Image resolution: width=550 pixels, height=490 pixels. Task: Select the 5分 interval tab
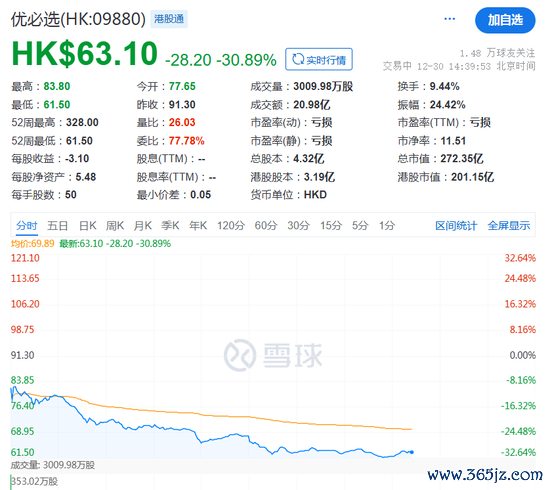(x=360, y=226)
